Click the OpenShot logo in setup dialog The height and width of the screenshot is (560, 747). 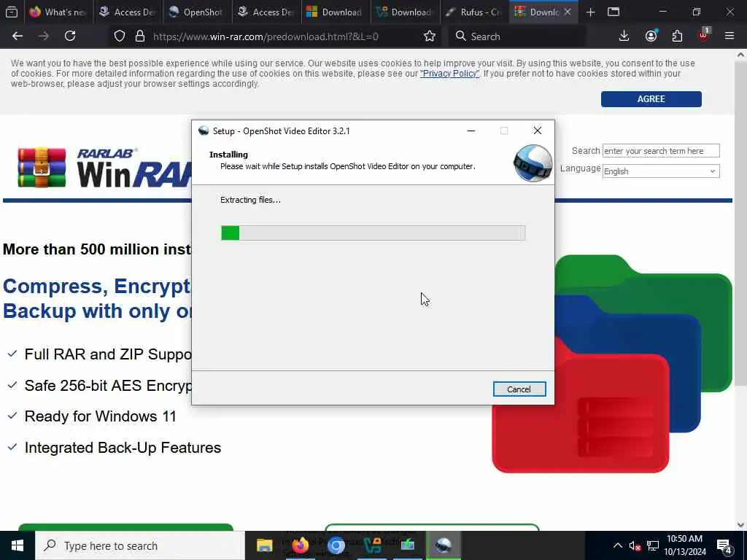coord(533,163)
